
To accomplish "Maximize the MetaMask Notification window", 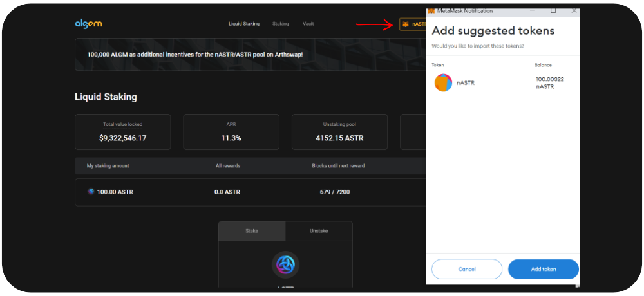I will tap(553, 11).
